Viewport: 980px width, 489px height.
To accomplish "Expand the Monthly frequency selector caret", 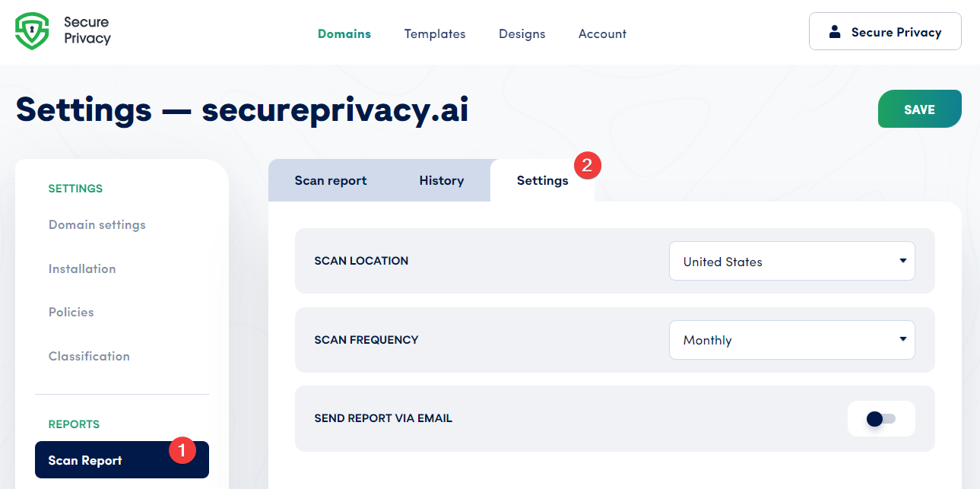I will pyautogui.click(x=902, y=339).
